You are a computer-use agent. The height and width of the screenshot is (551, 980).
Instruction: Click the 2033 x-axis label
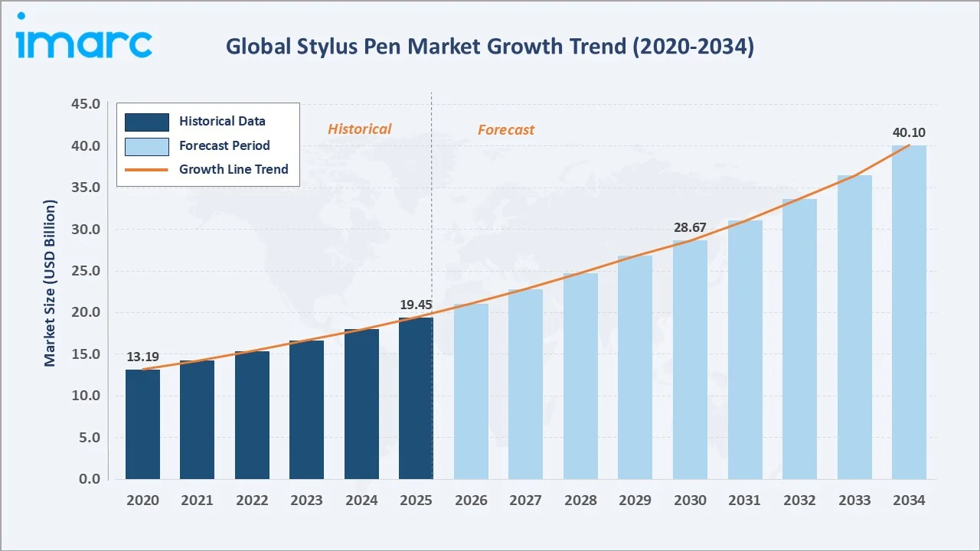(x=854, y=500)
